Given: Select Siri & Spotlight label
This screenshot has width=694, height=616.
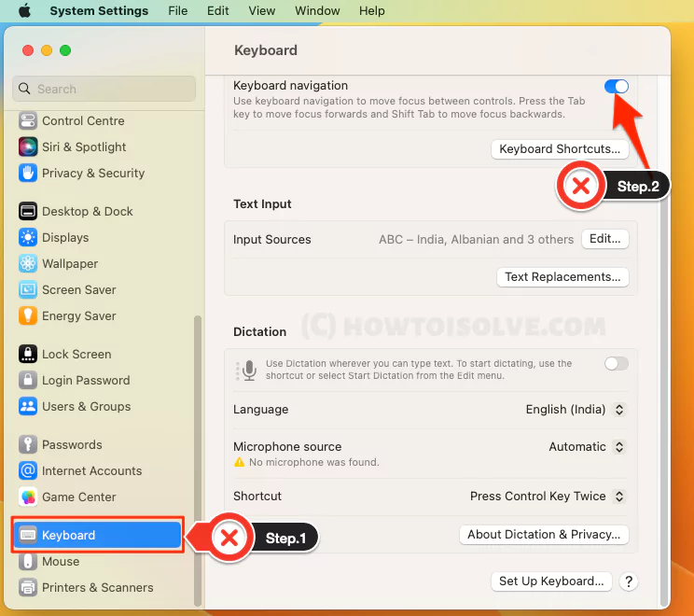Looking at the screenshot, I should pyautogui.click(x=84, y=147).
